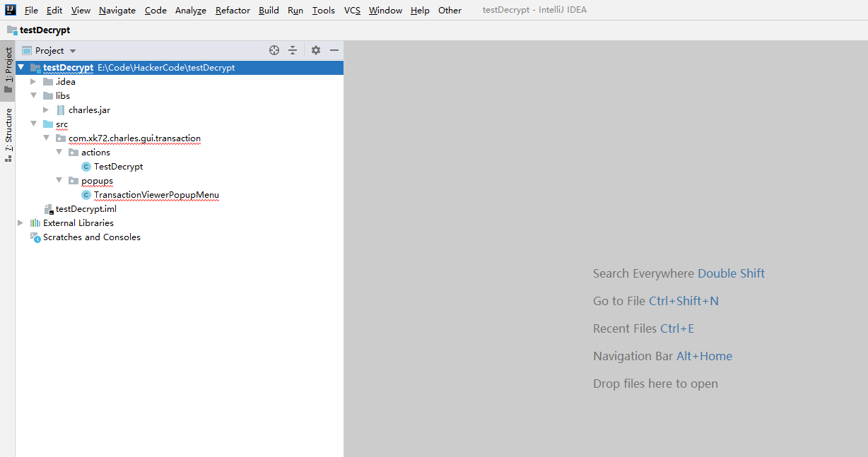The height and width of the screenshot is (457, 868).
Task: Open the VCS menu
Action: pyautogui.click(x=352, y=10)
